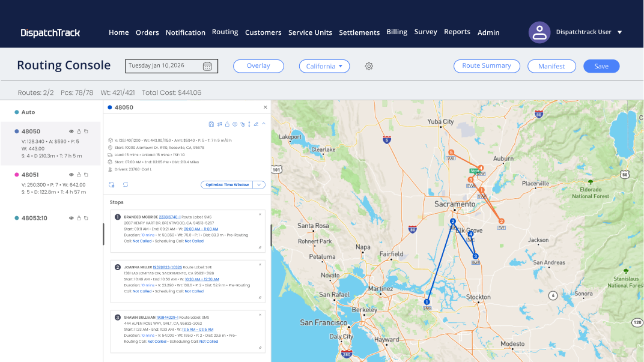
Task: Open calendar picker in date field
Action: click(207, 66)
